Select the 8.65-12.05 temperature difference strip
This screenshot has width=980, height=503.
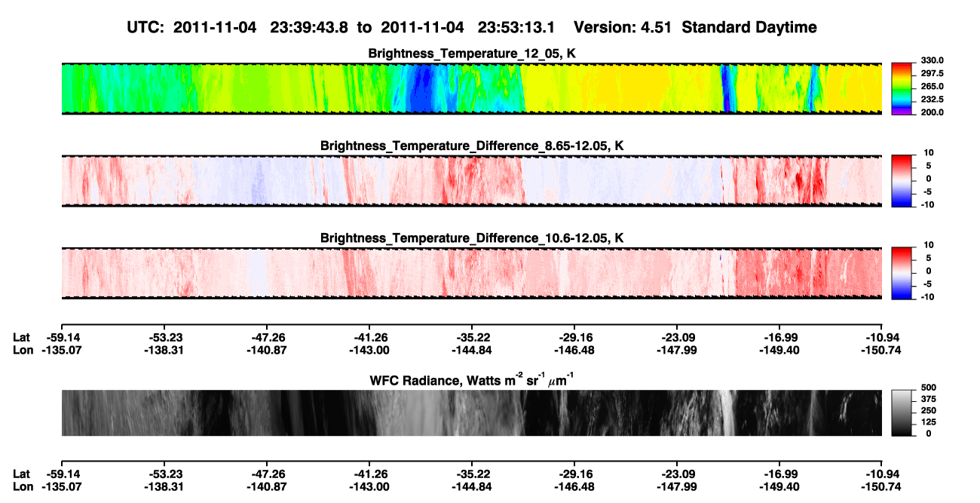click(x=471, y=181)
